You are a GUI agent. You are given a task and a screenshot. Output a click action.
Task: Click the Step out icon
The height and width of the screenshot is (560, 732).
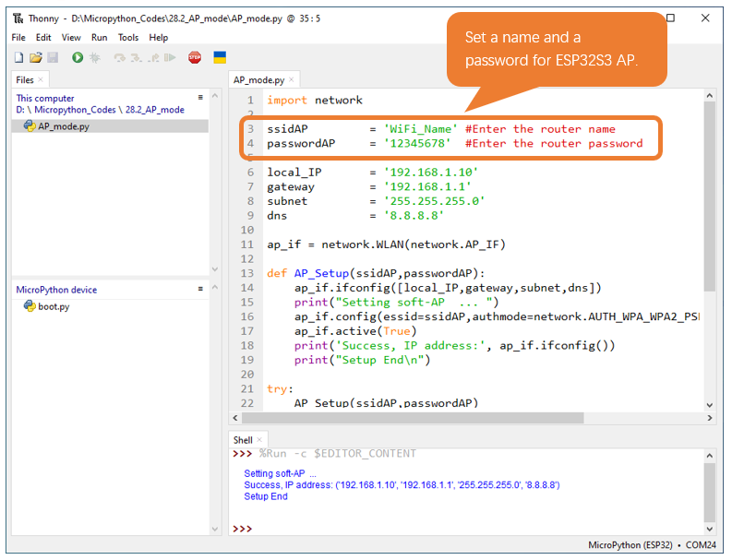click(153, 57)
